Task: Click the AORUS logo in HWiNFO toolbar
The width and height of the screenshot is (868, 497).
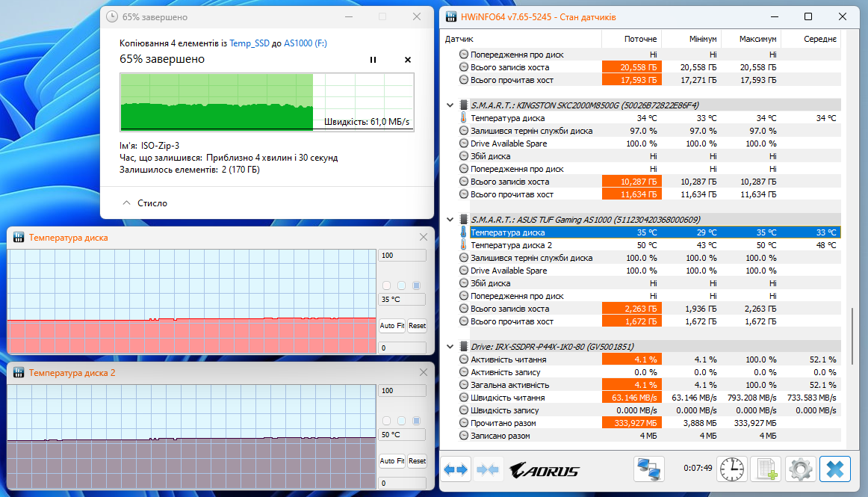Action: tap(544, 470)
